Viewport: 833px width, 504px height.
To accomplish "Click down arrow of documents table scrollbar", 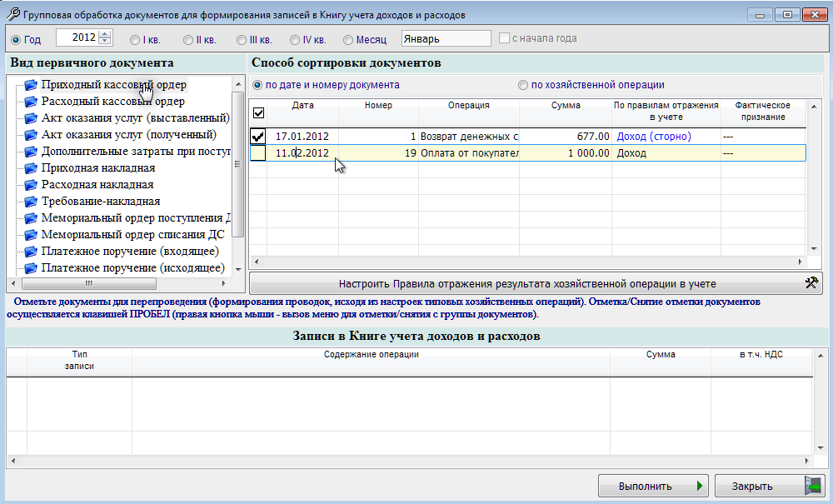I will [813, 249].
